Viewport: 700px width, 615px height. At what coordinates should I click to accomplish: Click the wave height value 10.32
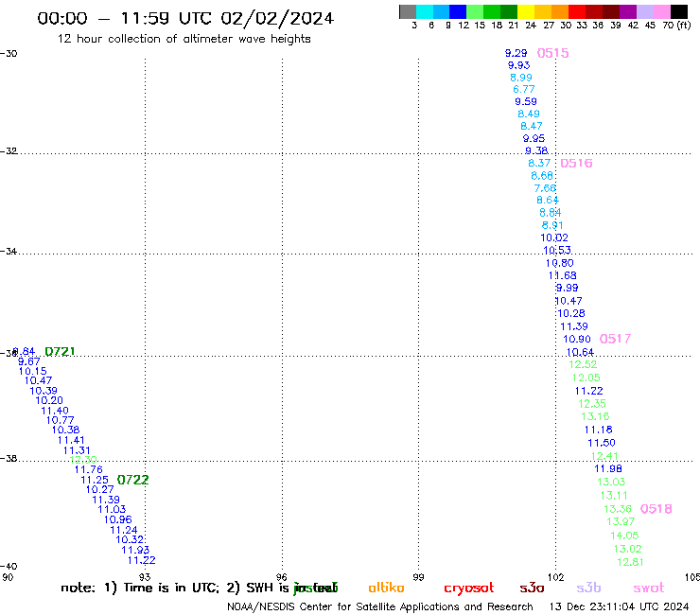[130, 540]
